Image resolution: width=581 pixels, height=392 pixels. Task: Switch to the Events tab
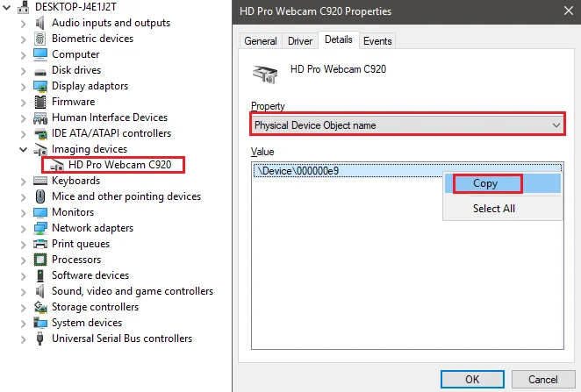(x=377, y=40)
